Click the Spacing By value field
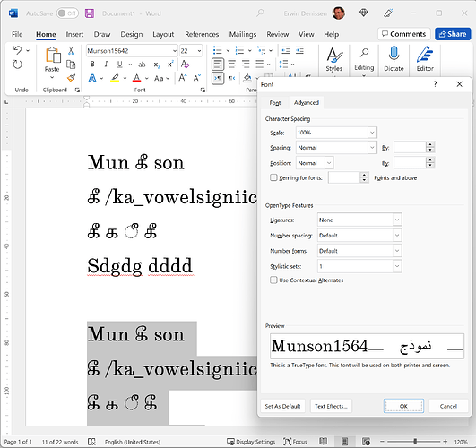The image size is (476, 448). (410, 148)
